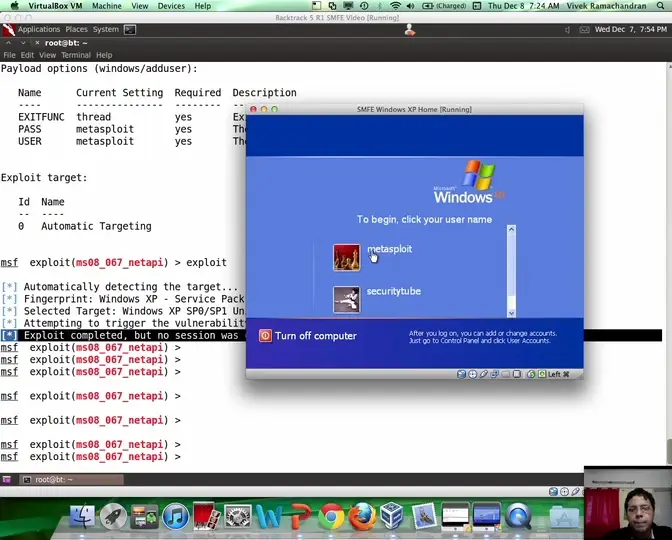672x540 pixels.
Task: Open Mail stamp icon from the Dock
Action: point(424,516)
